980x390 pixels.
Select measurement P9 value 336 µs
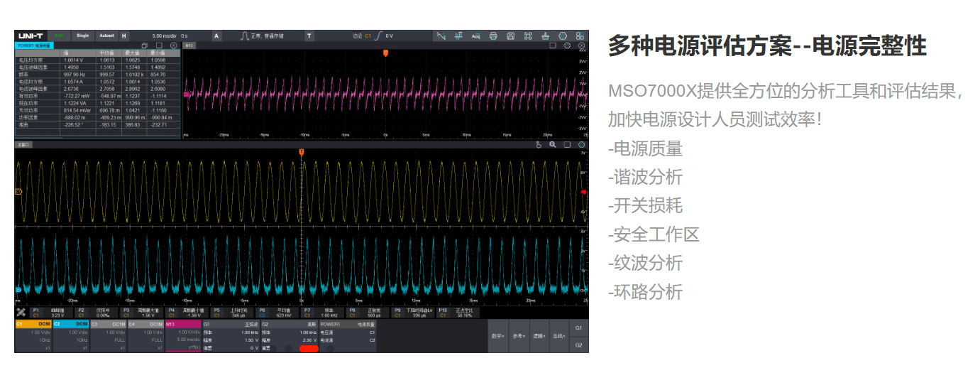click(413, 313)
